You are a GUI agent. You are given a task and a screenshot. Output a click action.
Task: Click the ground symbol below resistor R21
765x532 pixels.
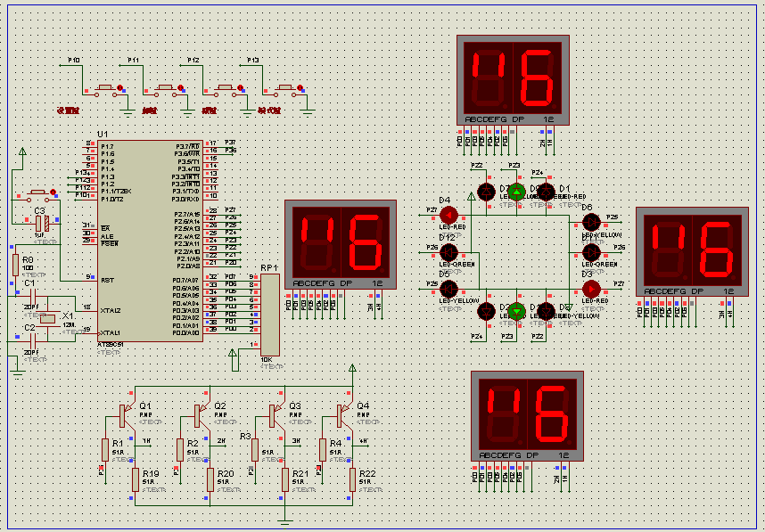click(x=285, y=522)
